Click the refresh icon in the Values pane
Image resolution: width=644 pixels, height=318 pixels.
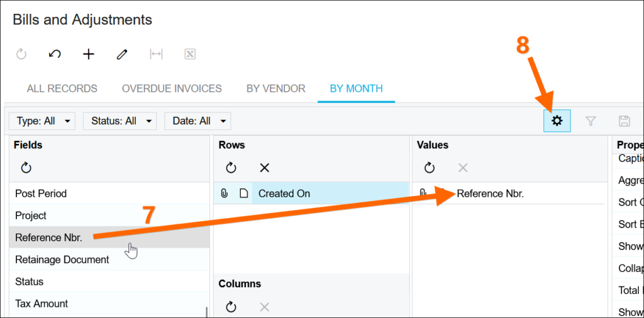click(429, 168)
